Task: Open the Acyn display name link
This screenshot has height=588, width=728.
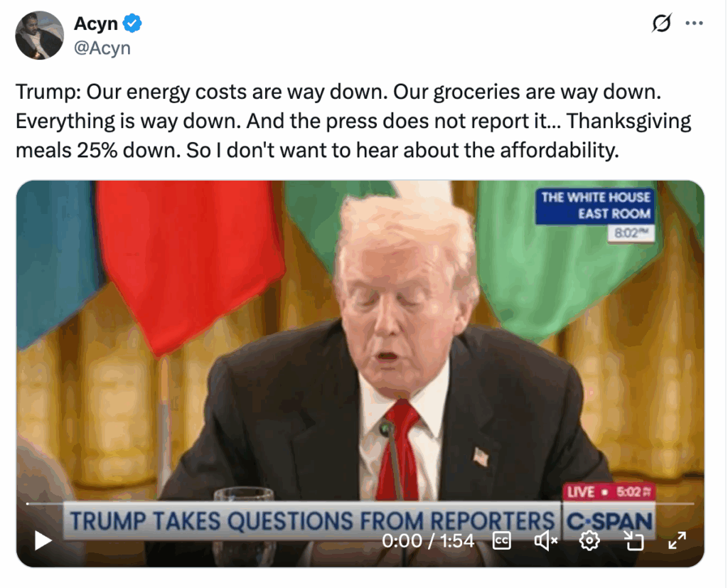Action: pyautogui.click(x=96, y=23)
